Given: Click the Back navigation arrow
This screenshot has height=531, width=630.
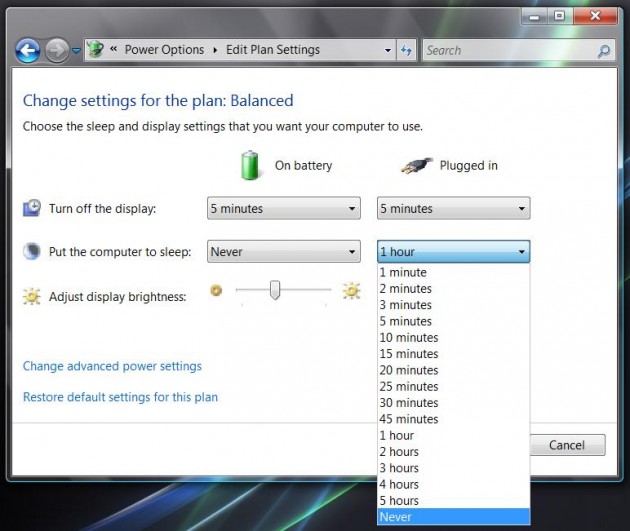Looking at the screenshot, I should click(x=28, y=51).
